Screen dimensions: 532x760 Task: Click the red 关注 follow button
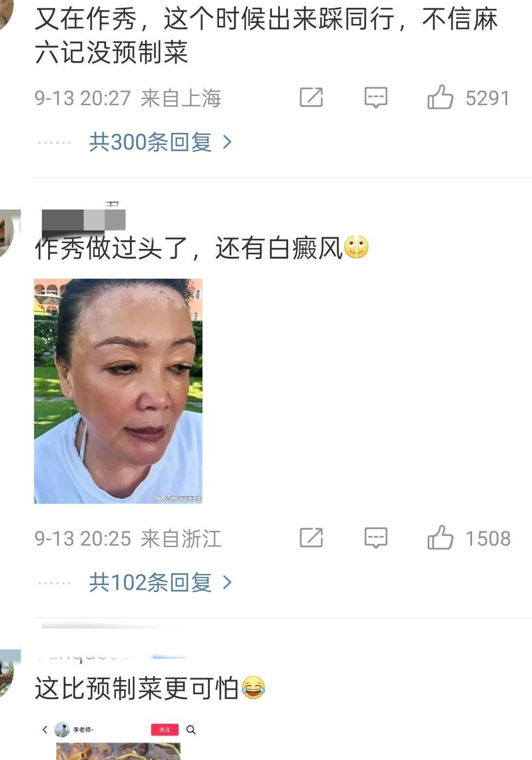[x=165, y=730]
